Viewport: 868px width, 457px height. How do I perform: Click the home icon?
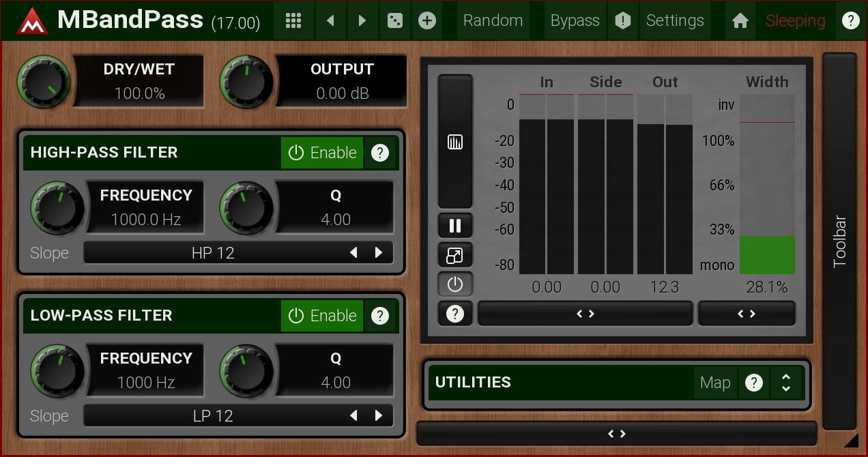pyautogui.click(x=740, y=21)
